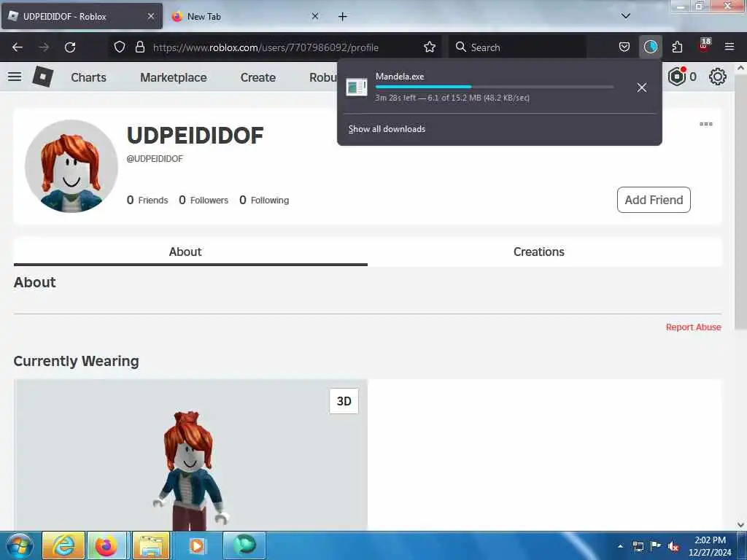Screen dimensions: 747x560
Task: Open the Extensions puzzle piece icon
Action: click(x=677, y=47)
